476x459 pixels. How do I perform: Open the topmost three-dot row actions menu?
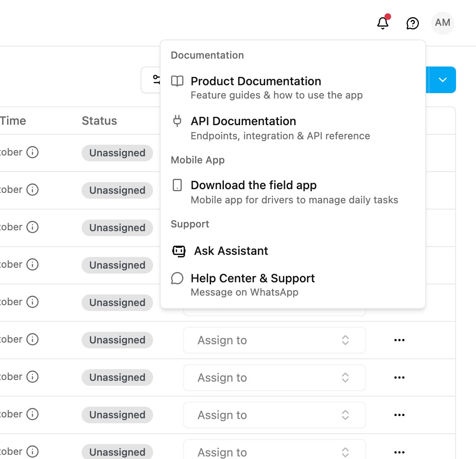coord(399,340)
